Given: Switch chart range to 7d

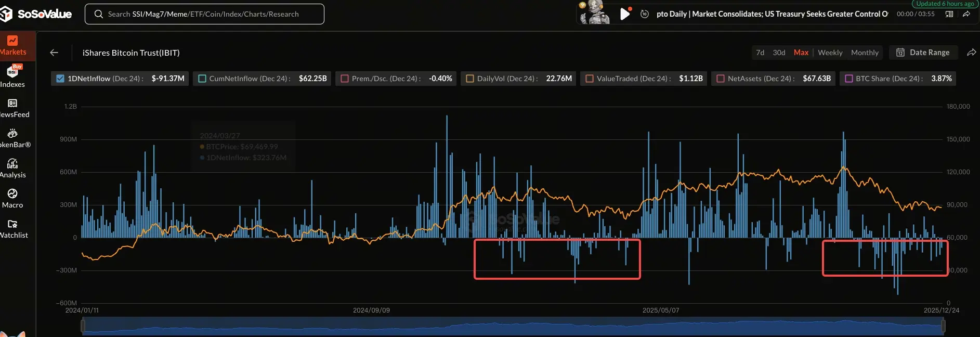Looking at the screenshot, I should click(760, 53).
